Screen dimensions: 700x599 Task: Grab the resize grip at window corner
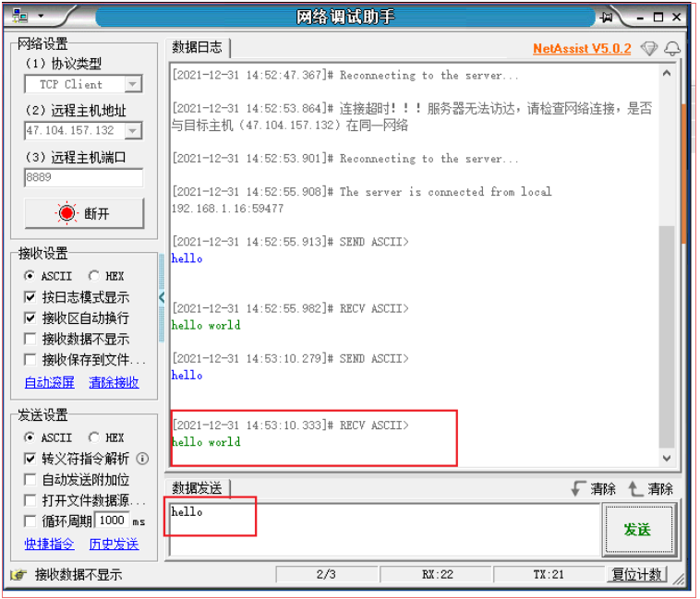point(679,579)
